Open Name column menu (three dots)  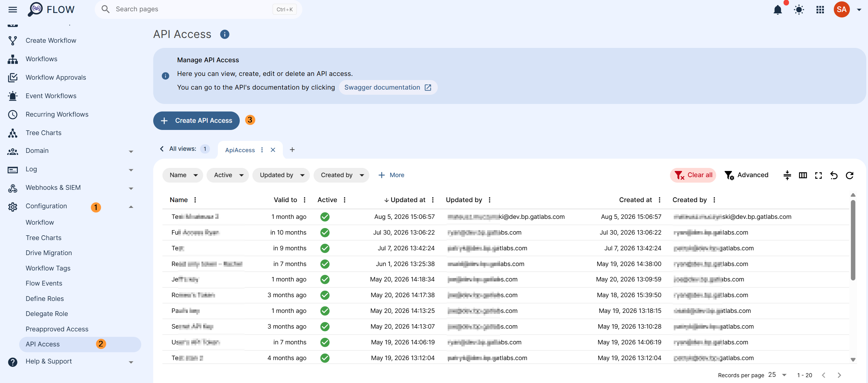[x=195, y=200]
